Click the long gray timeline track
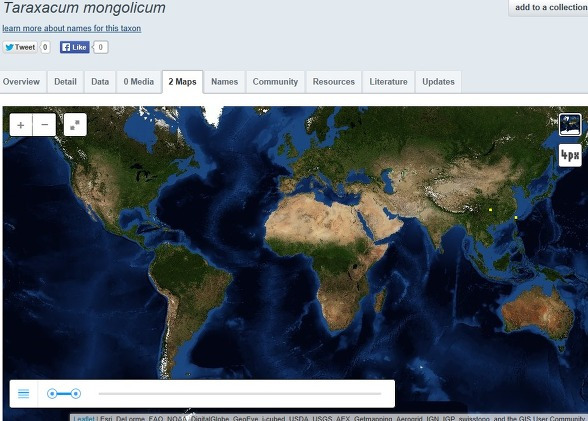The image size is (588, 421). [240, 394]
